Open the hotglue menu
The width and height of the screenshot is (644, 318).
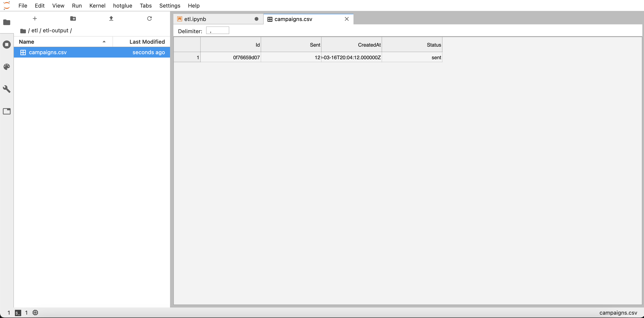click(123, 5)
